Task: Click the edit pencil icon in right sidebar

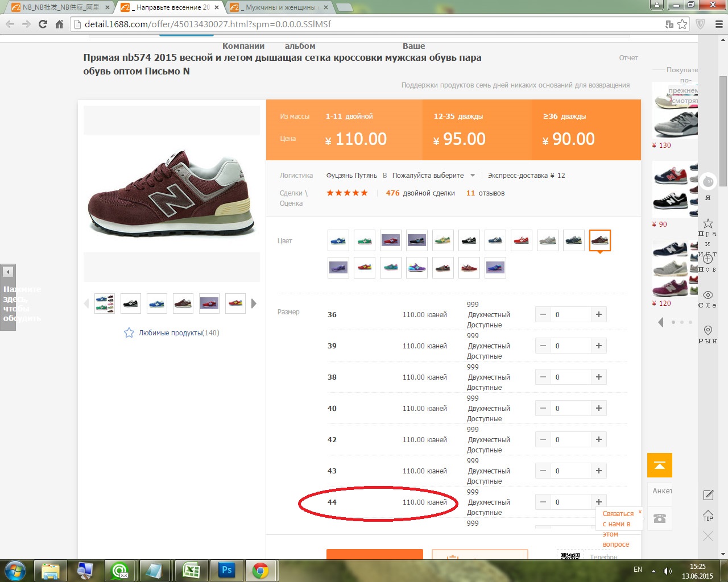Action: click(x=708, y=495)
